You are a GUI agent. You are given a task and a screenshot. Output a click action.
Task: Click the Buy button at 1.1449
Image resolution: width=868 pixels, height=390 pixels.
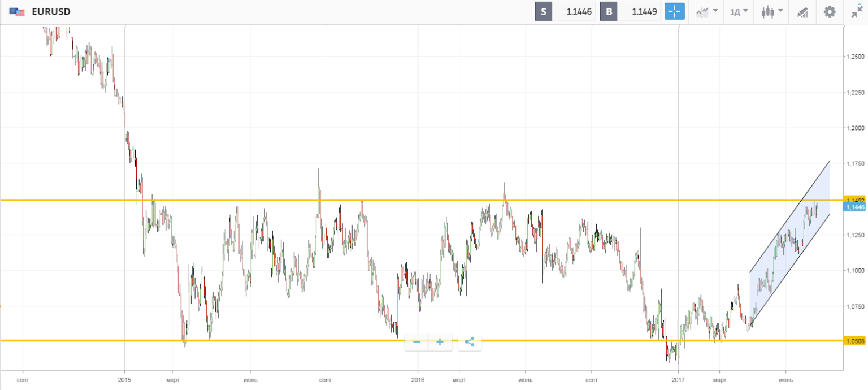point(631,11)
